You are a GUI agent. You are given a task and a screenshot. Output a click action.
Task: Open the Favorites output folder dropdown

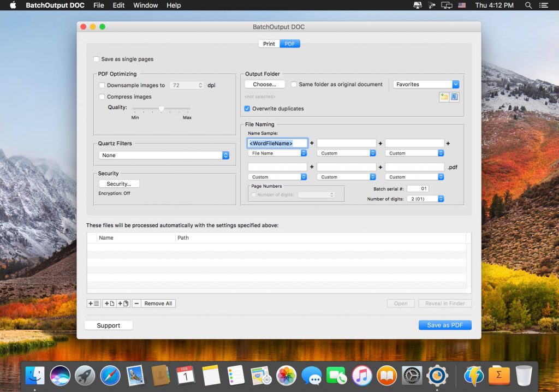click(426, 84)
